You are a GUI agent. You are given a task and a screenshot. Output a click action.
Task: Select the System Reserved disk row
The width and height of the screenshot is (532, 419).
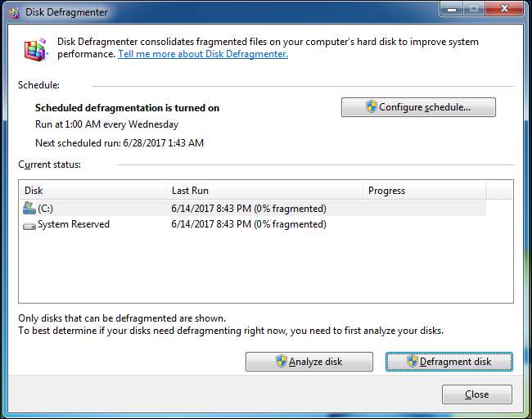coord(252,224)
